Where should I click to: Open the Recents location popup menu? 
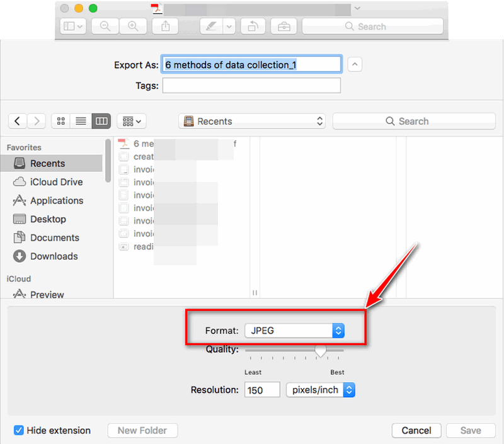pos(252,121)
